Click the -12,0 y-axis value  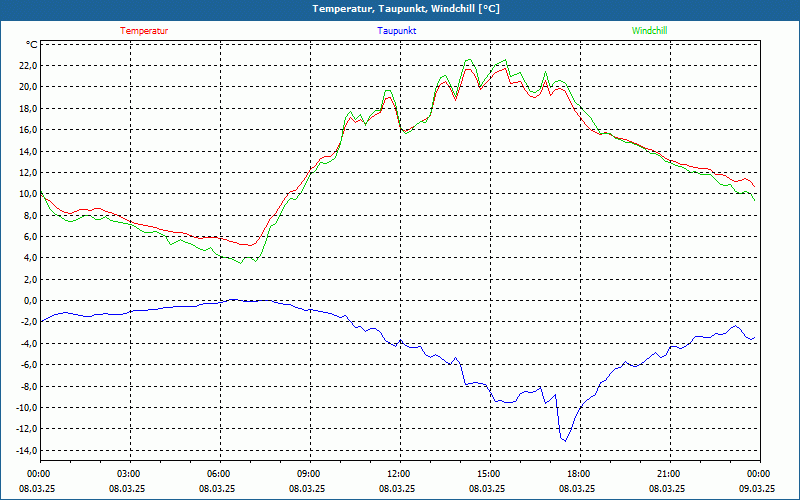coord(27,429)
